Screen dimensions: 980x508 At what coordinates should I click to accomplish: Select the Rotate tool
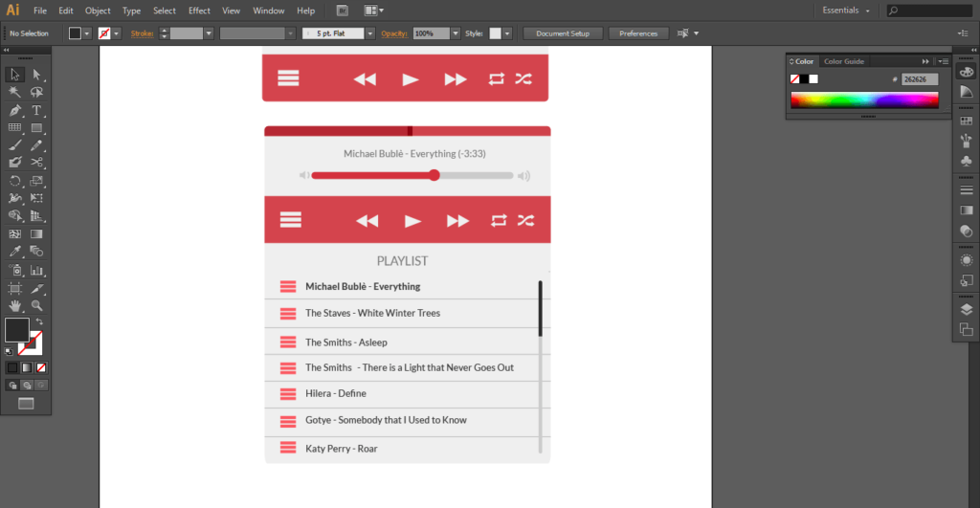[x=14, y=181]
